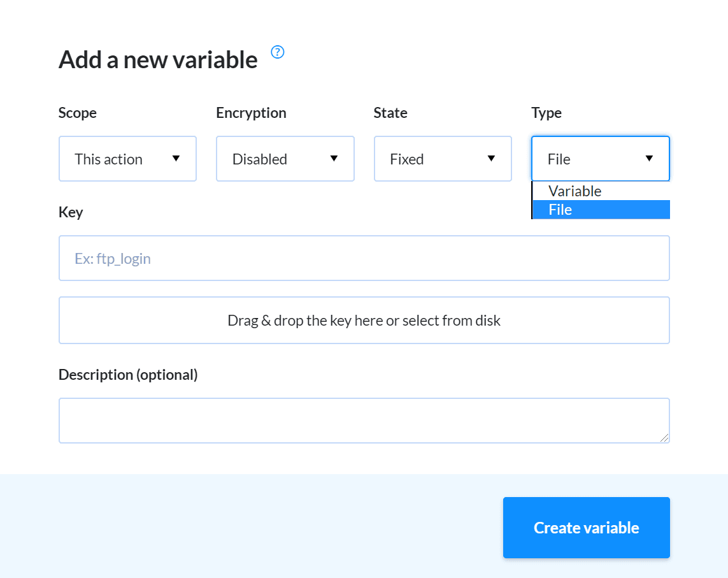Click the Type field label
Viewport: 728px width, 578px height.
[546, 113]
